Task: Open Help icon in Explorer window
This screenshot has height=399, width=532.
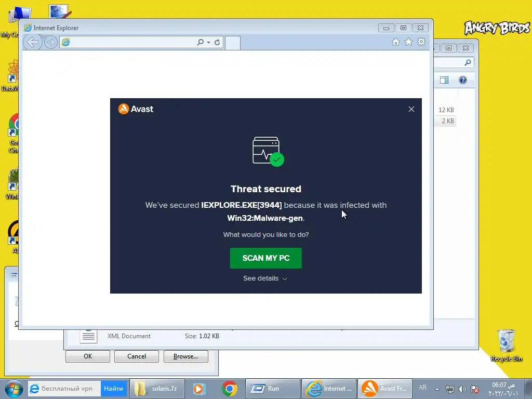Action: tap(463, 80)
